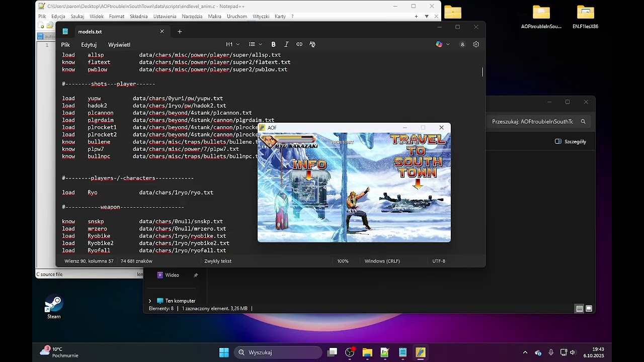Click the Open file icon in Notepad++ toolbar
The image size is (644, 362).
[x=50, y=26]
